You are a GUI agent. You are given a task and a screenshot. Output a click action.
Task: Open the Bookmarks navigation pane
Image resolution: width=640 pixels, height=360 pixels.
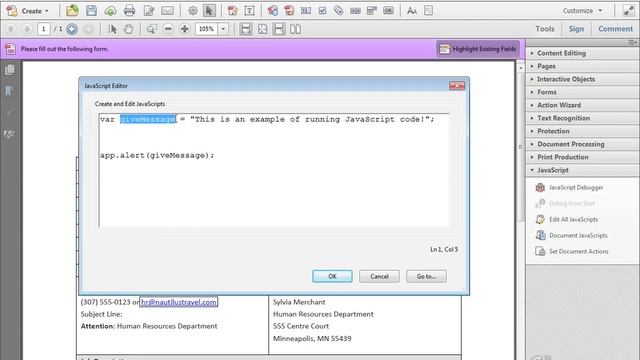coord(9,91)
